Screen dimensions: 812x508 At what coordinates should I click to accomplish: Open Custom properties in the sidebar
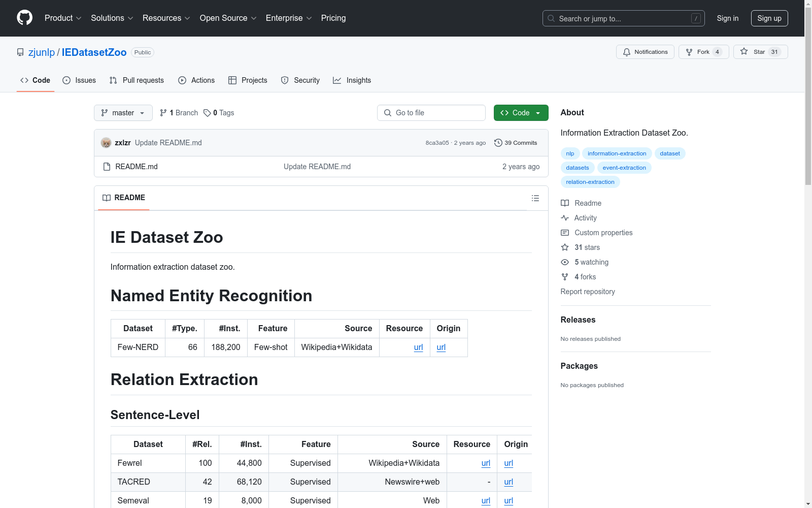coord(597,233)
